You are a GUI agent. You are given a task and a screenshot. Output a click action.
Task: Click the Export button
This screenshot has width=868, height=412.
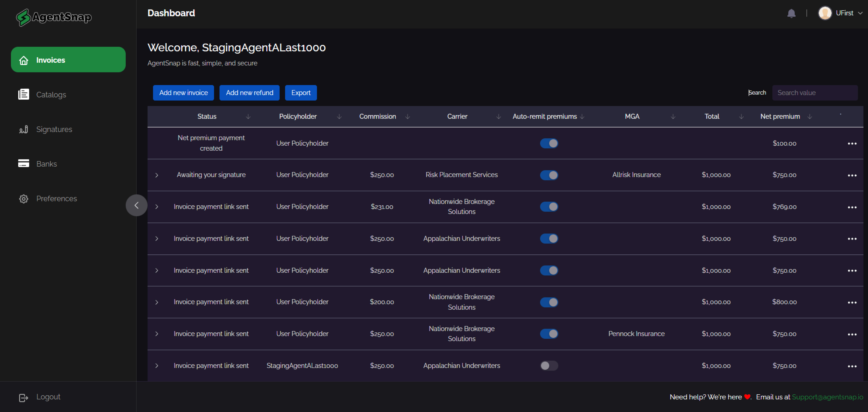click(301, 93)
